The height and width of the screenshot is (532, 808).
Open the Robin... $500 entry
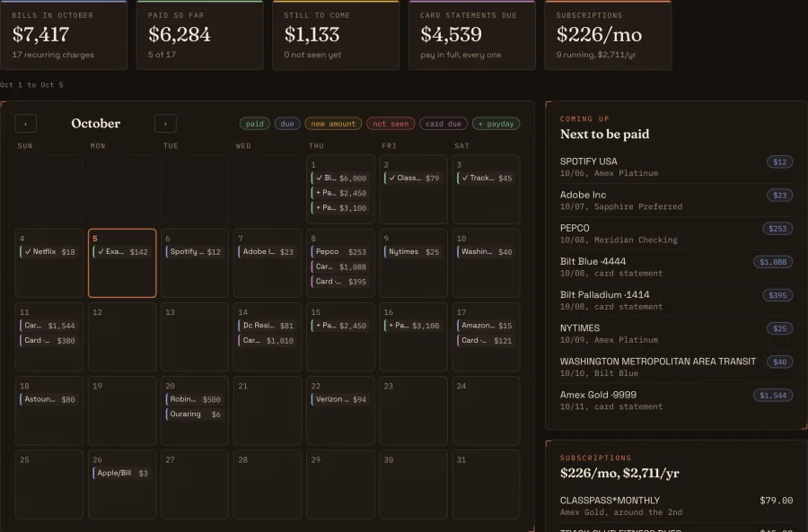click(195, 399)
